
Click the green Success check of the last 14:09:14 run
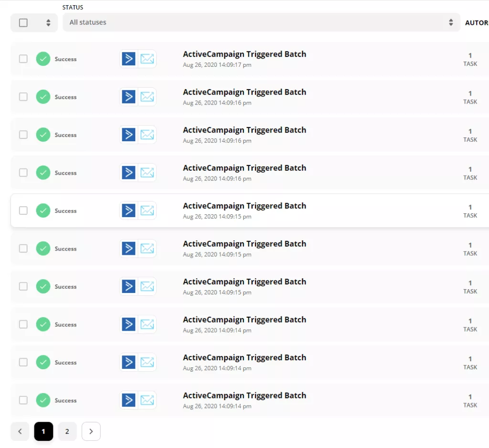tap(43, 400)
